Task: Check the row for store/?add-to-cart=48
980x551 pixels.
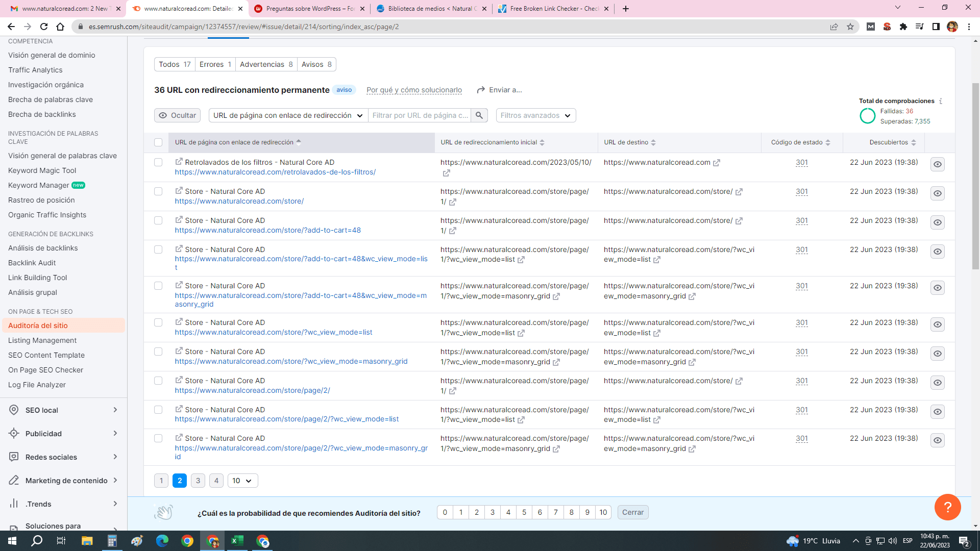Action: 158,220
